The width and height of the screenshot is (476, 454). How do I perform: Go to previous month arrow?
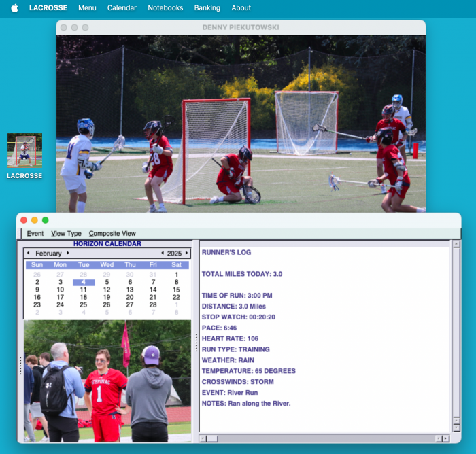click(x=28, y=253)
